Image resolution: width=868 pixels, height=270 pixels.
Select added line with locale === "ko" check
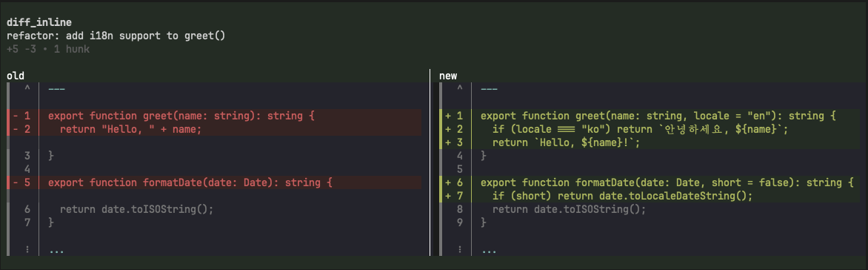pos(650,129)
